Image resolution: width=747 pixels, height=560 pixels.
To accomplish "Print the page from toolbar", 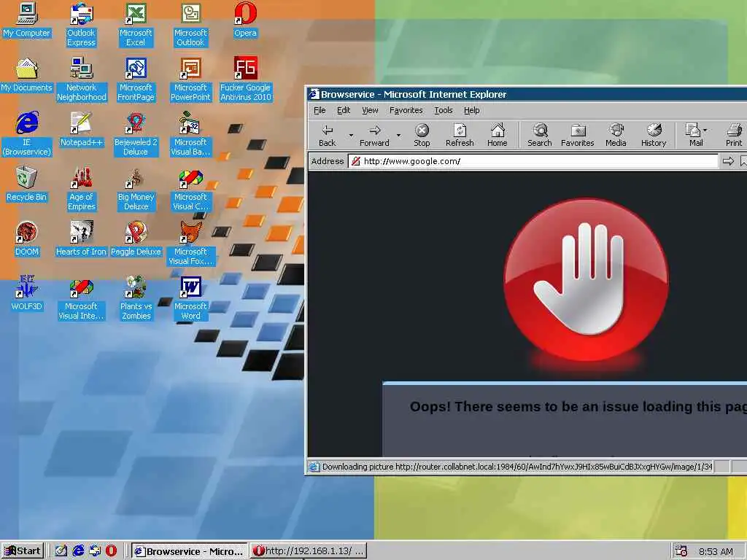I will 734,135.
